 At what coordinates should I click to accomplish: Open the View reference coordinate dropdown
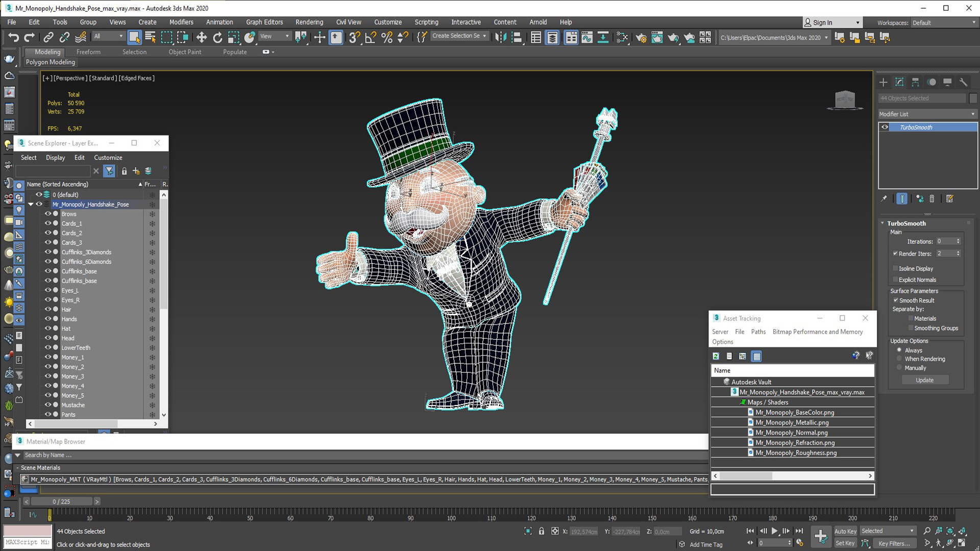pyautogui.click(x=275, y=36)
